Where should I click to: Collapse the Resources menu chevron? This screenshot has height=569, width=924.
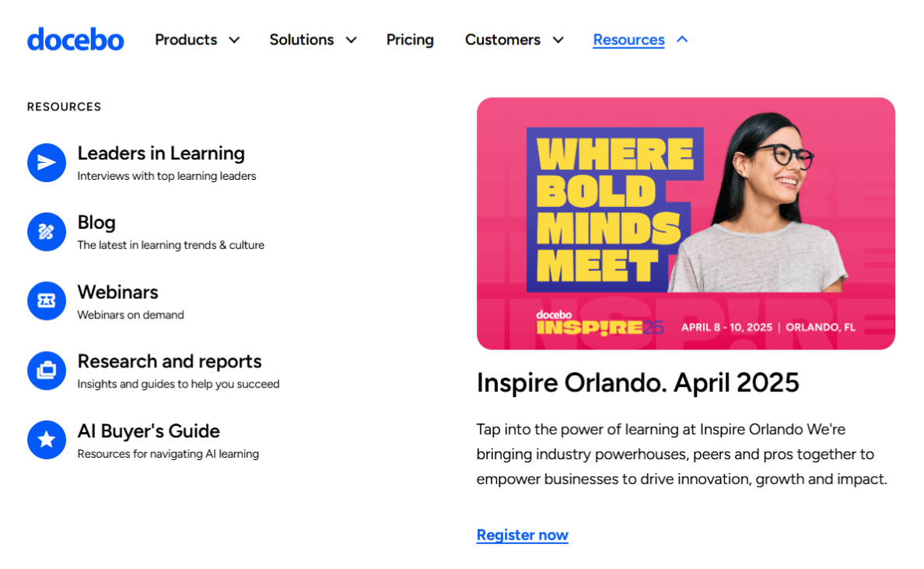coord(682,40)
